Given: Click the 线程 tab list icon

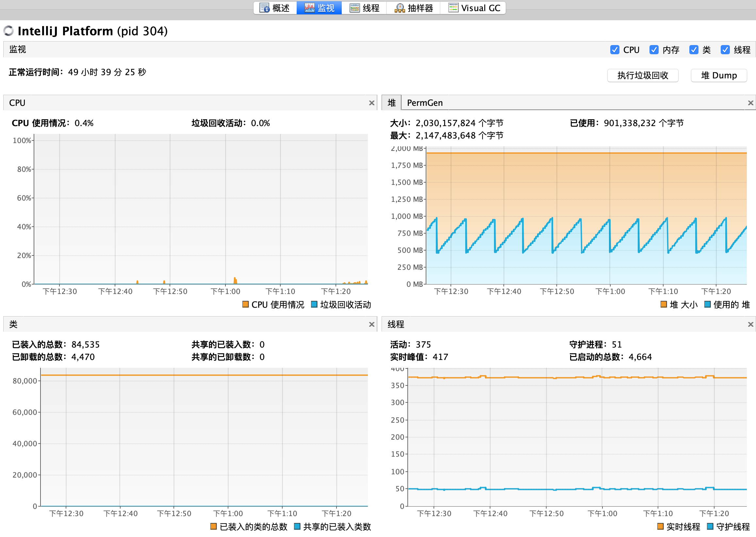Looking at the screenshot, I should pos(354,8).
